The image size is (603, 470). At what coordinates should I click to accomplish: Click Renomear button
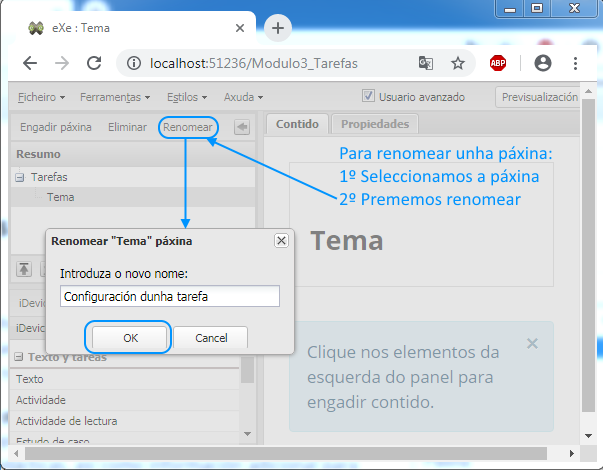(188, 127)
